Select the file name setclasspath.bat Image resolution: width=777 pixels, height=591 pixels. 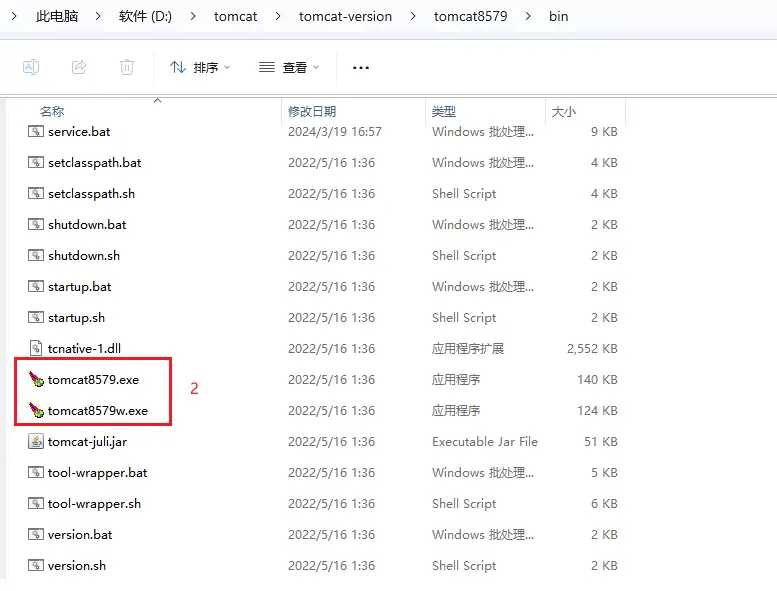95,162
